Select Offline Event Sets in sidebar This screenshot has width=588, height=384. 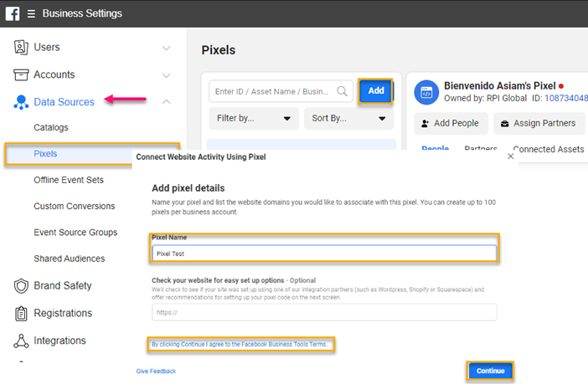click(69, 180)
